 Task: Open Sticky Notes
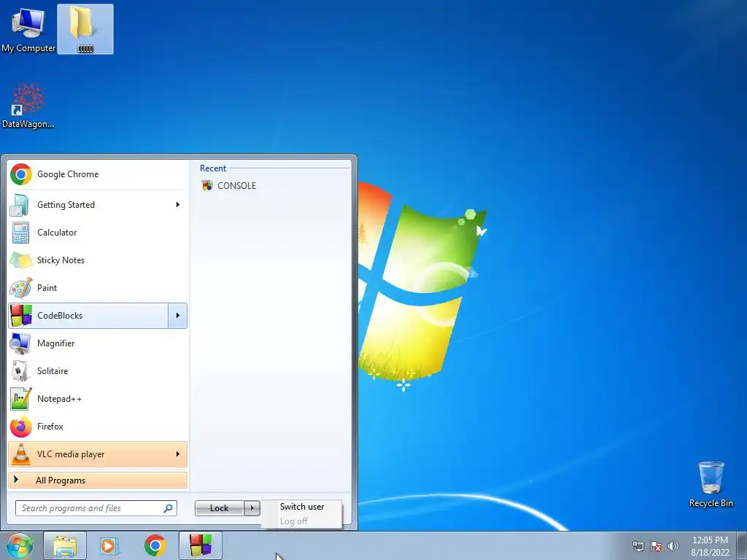pyautogui.click(x=98, y=260)
